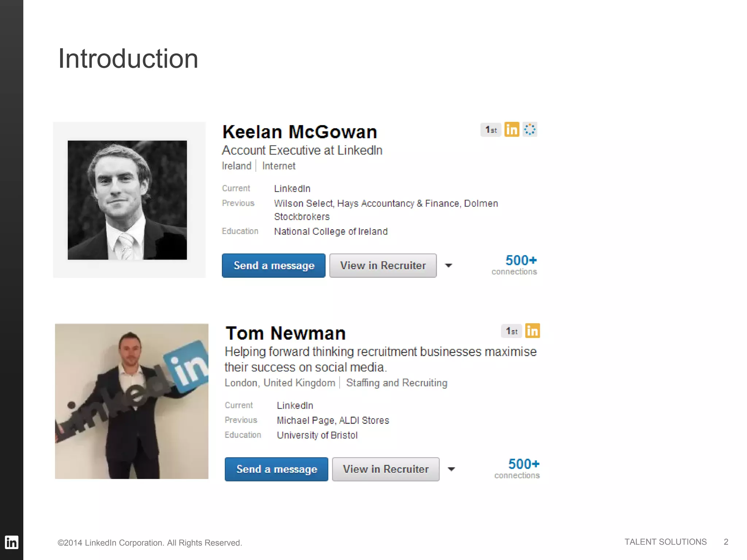
Task: Send a message to Keelan McGowan
Action: pyautogui.click(x=274, y=265)
